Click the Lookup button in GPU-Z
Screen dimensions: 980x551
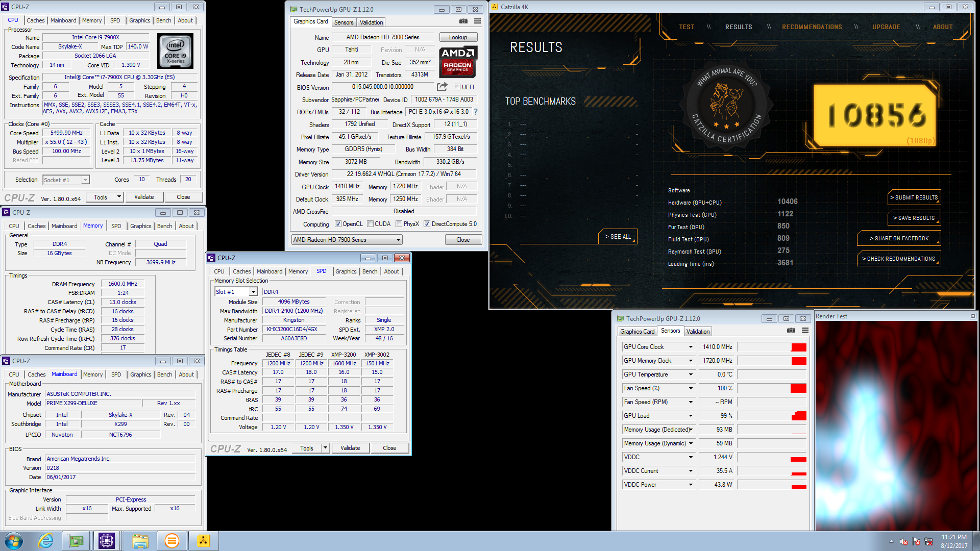coord(458,37)
